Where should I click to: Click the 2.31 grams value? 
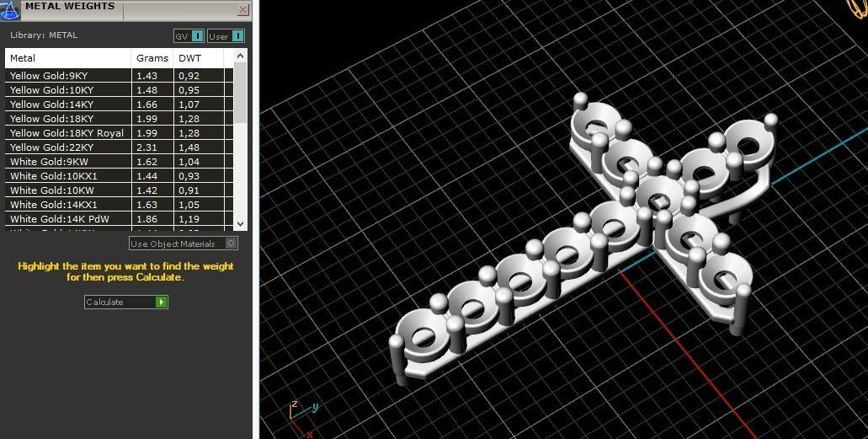146,147
